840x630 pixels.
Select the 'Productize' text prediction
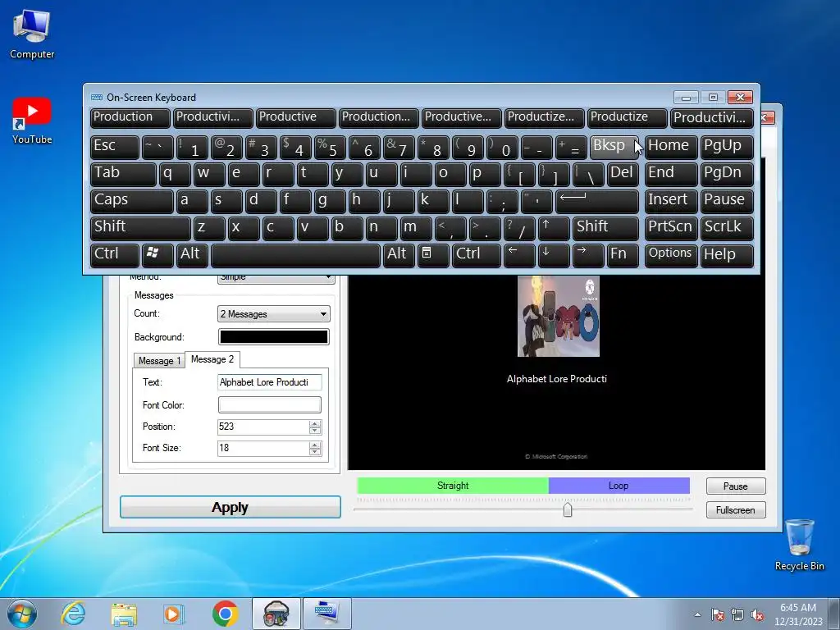628,118
